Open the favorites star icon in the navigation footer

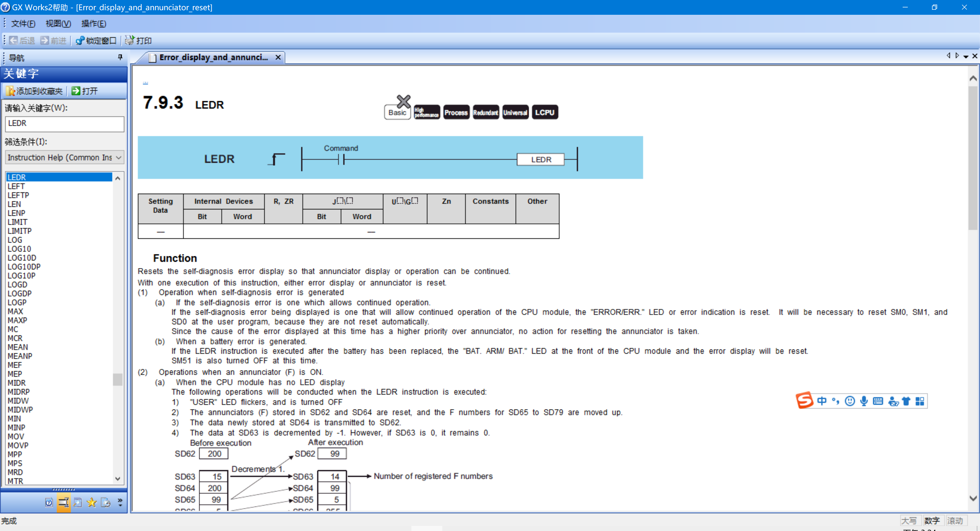92,502
